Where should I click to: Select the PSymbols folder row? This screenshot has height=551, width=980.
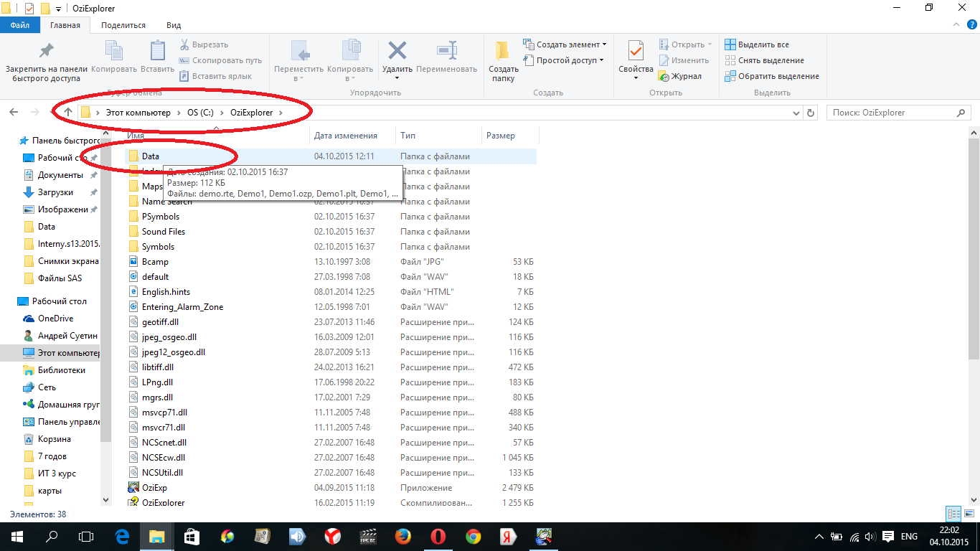(330, 217)
